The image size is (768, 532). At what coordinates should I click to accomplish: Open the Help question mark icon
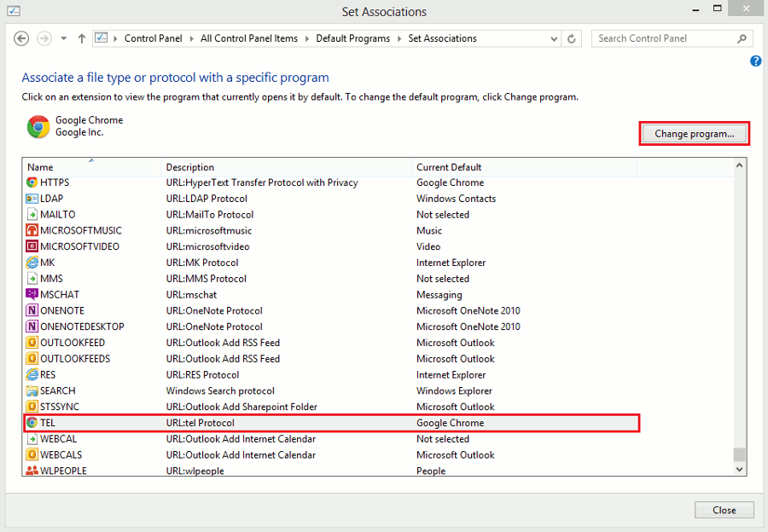755,61
